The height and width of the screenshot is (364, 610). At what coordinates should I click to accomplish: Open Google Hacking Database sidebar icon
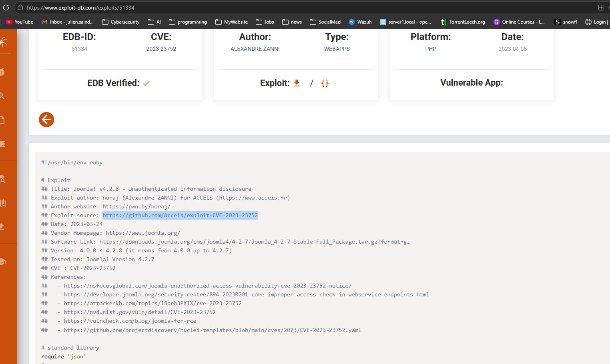click(2, 96)
